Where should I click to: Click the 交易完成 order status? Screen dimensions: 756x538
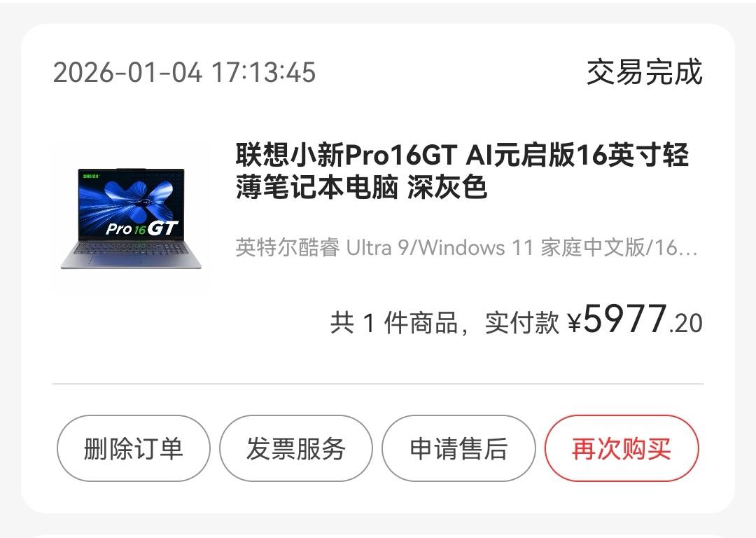point(645,72)
